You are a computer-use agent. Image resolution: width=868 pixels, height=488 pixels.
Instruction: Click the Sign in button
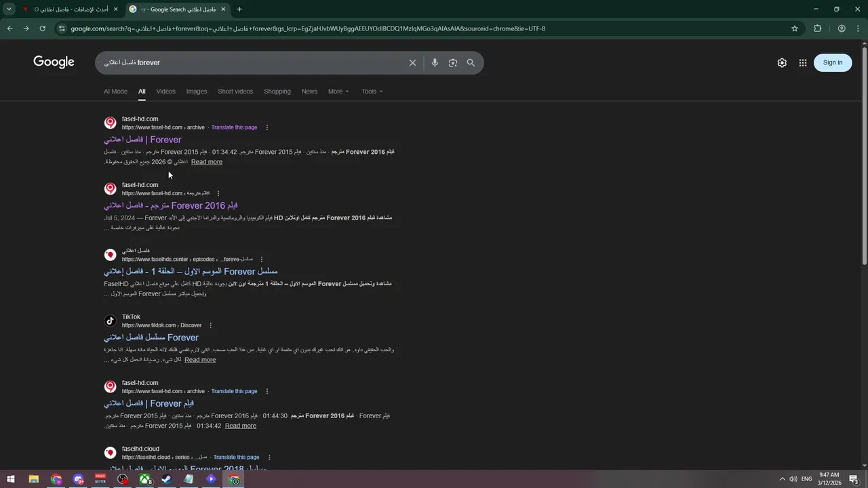(x=833, y=62)
